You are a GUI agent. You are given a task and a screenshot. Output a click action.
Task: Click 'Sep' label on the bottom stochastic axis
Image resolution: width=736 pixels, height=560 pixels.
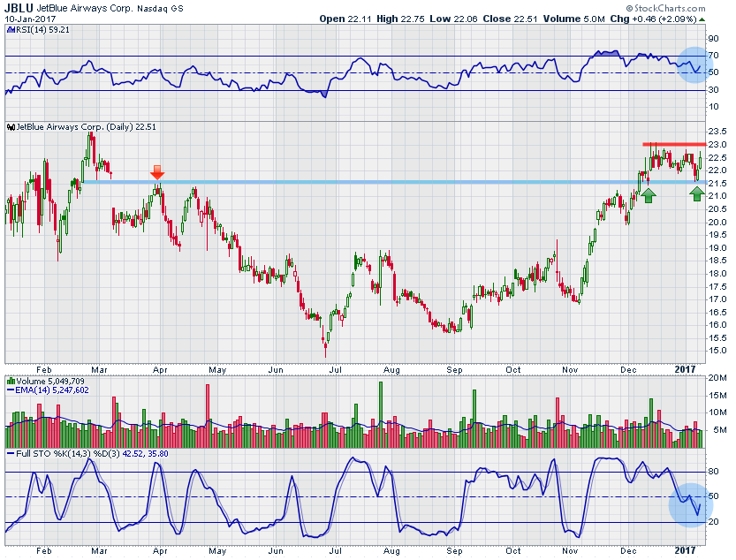click(454, 550)
